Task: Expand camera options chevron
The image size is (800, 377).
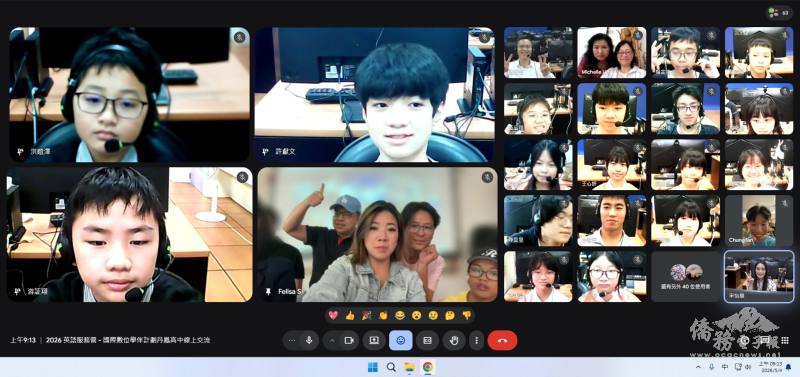Action: (x=332, y=340)
